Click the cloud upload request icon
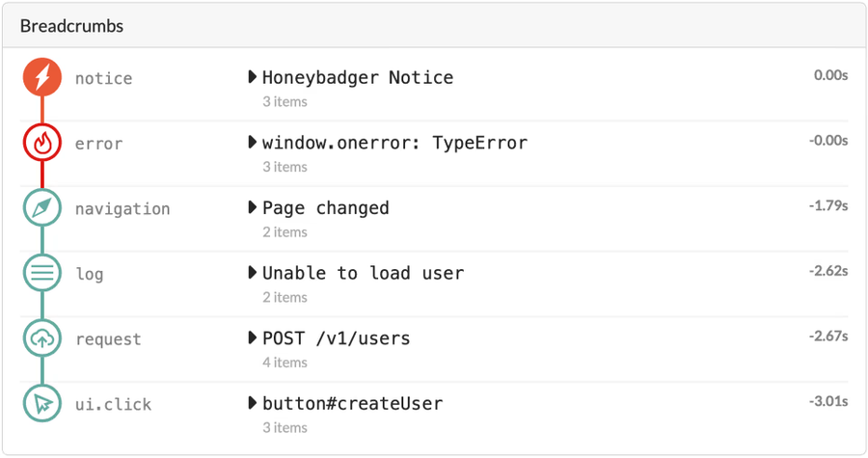 pyautogui.click(x=42, y=338)
